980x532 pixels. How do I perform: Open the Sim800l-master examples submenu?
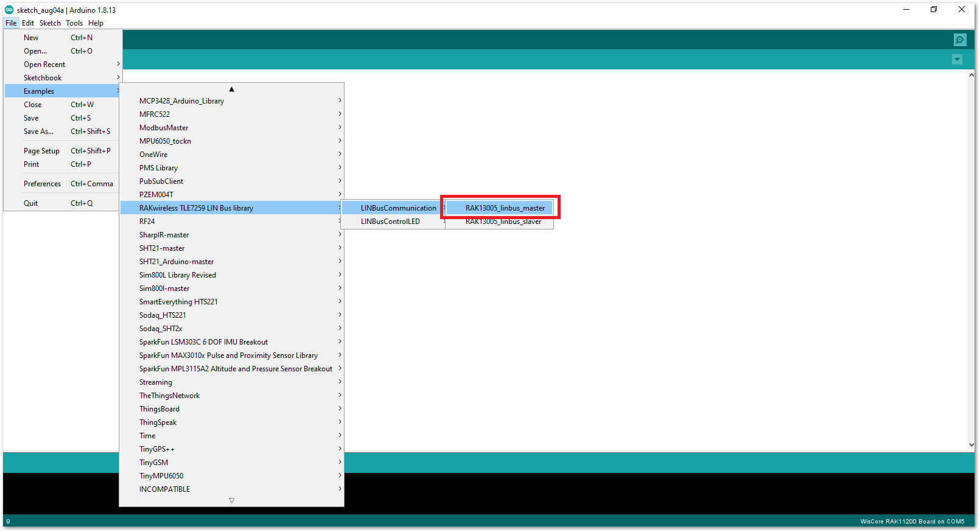(x=232, y=289)
